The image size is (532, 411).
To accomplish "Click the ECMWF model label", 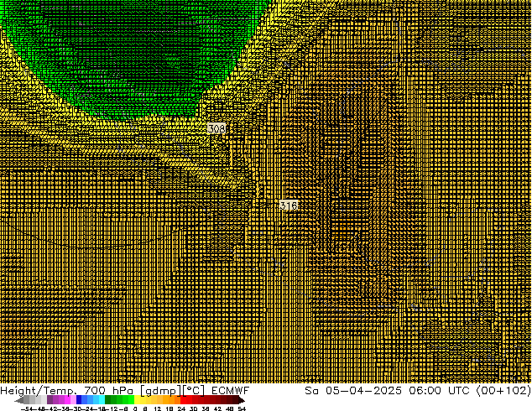I will coord(231,391).
